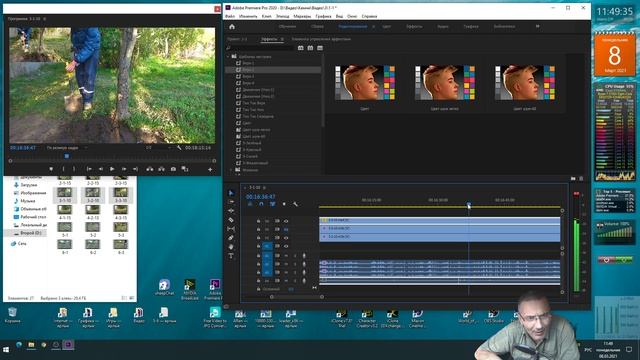
Task: Click the Home icon in Premiere
Action: (232, 27)
